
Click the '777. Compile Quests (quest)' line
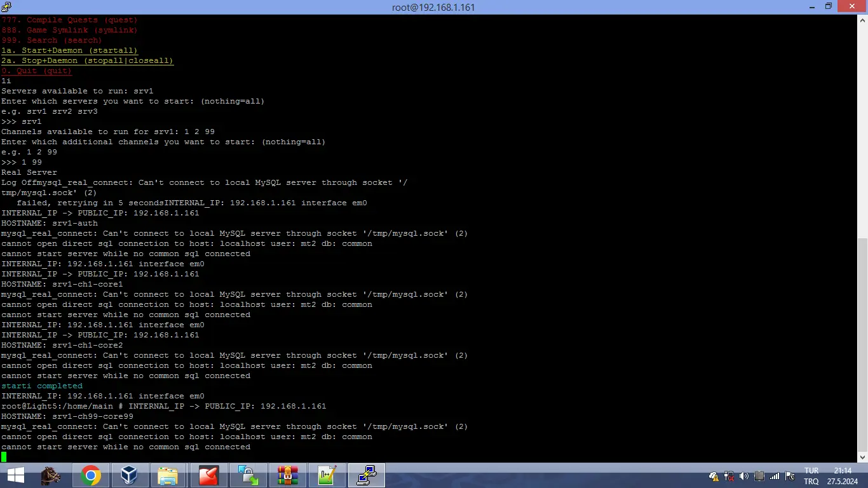(69, 20)
